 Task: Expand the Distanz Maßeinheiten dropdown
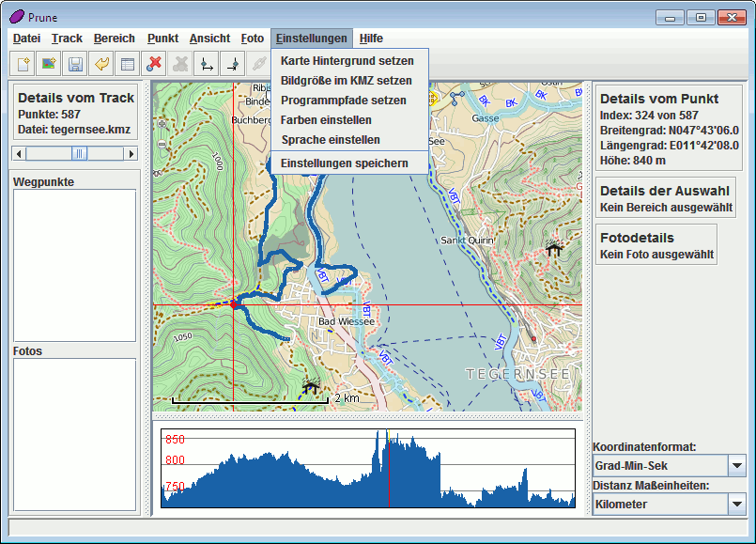[736, 504]
